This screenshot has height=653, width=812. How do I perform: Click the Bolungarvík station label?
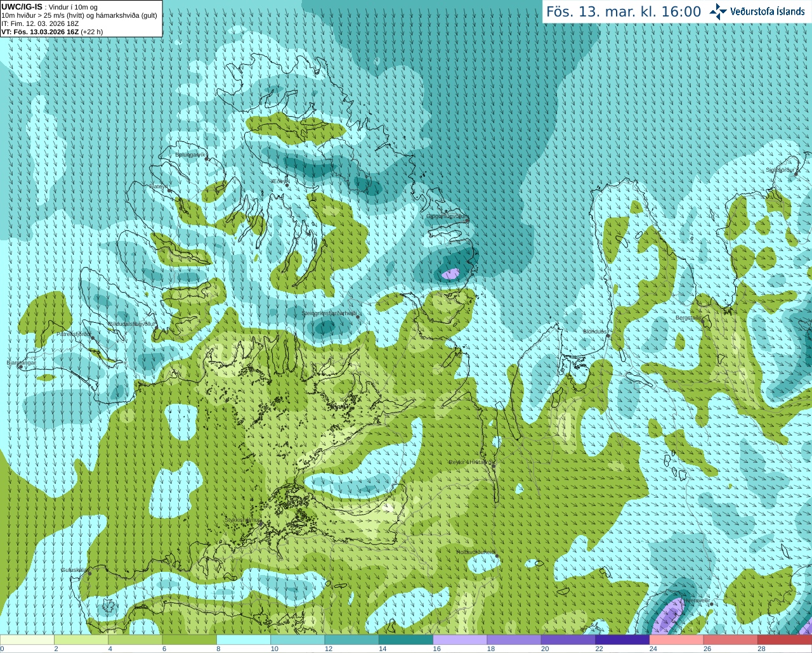[191, 155]
